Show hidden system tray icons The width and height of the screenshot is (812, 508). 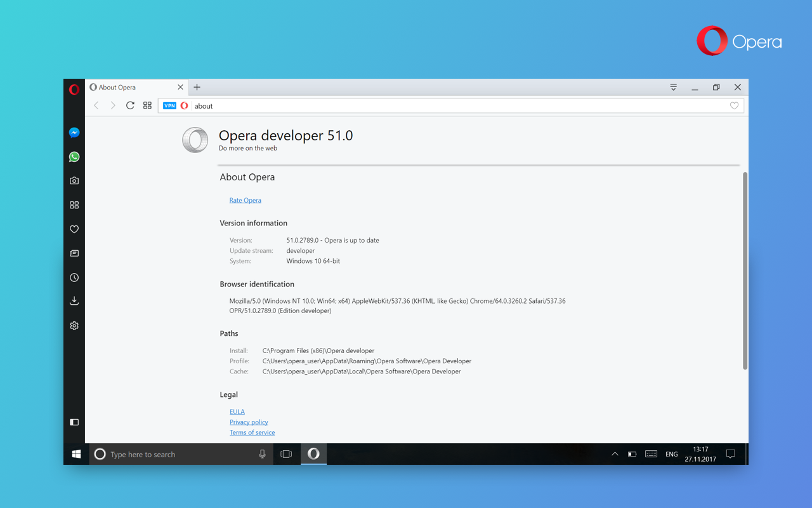[x=614, y=454]
